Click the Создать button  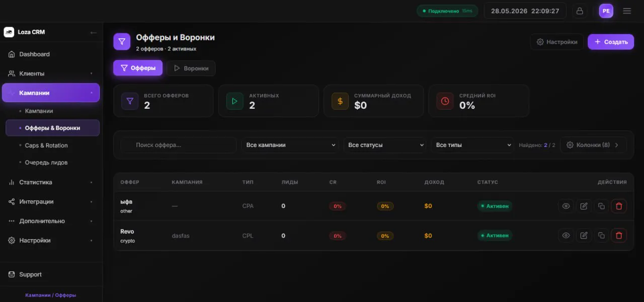coord(611,42)
